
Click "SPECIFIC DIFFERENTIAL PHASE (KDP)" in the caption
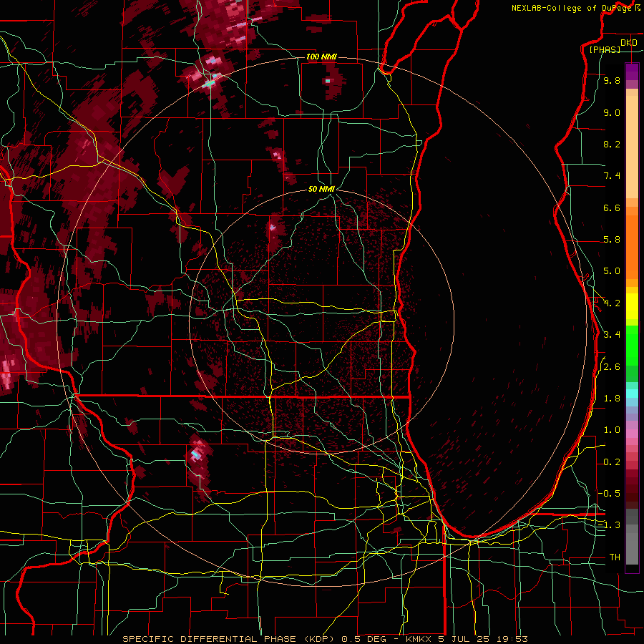tap(230, 639)
